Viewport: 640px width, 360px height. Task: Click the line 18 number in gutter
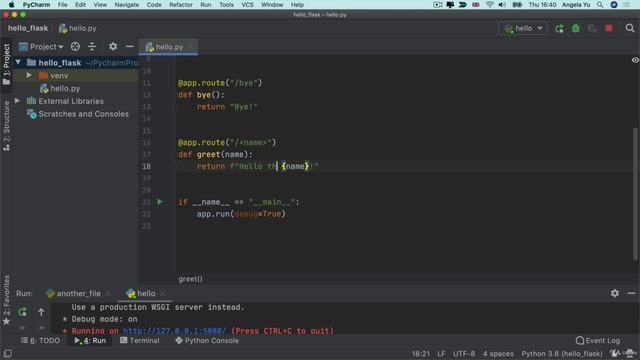147,166
